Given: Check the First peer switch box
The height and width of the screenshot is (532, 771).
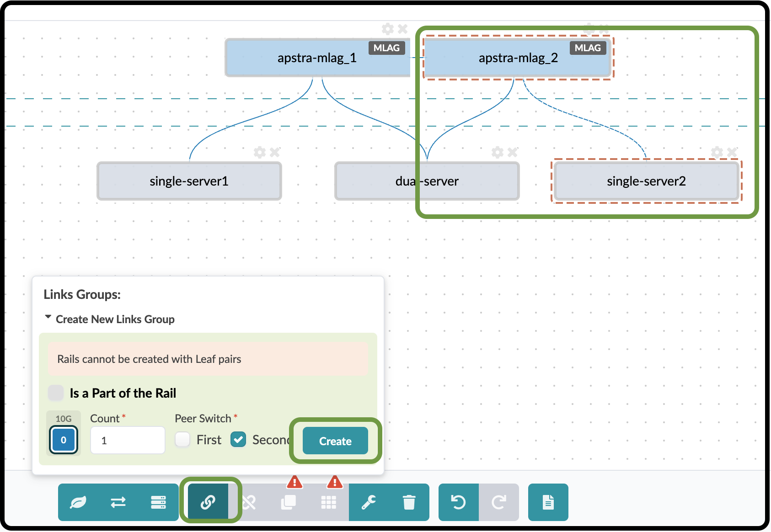Looking at the screenshot, I should point(182,440).
